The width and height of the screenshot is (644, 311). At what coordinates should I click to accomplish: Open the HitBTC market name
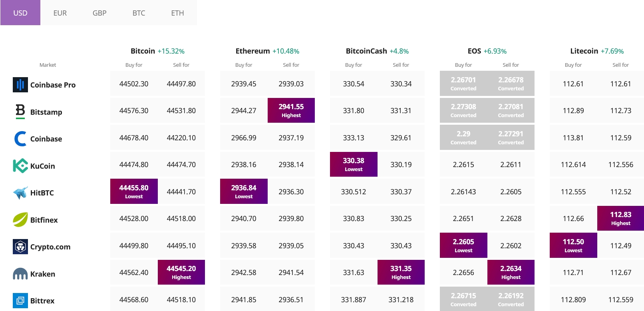(x=42, y=193)
